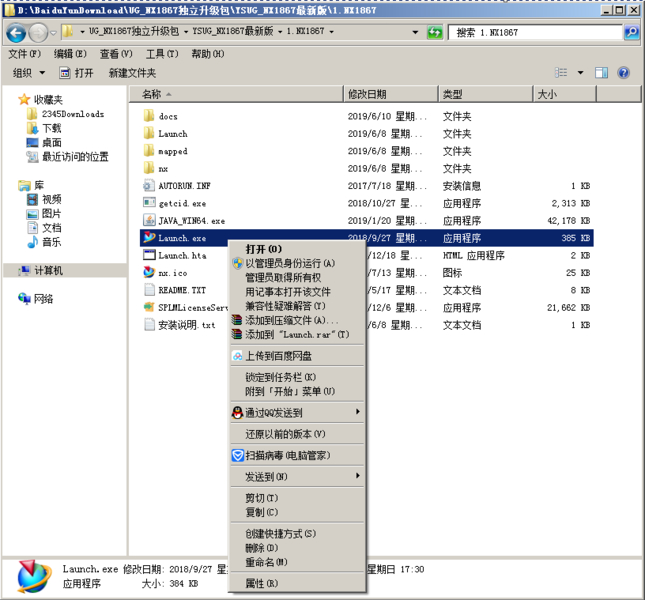
Task: Select 网络 in the navigation pane
Action: [x=43, y=299]
